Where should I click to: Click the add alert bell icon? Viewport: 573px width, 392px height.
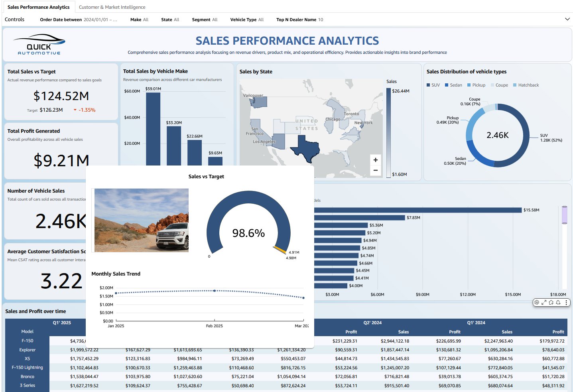[x=558, y=303]
